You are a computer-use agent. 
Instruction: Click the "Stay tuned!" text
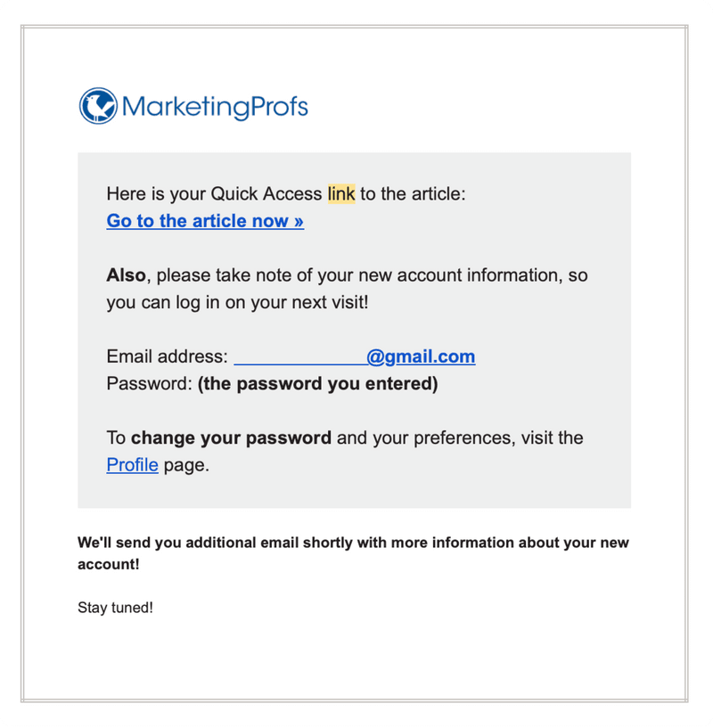[115, 608]
